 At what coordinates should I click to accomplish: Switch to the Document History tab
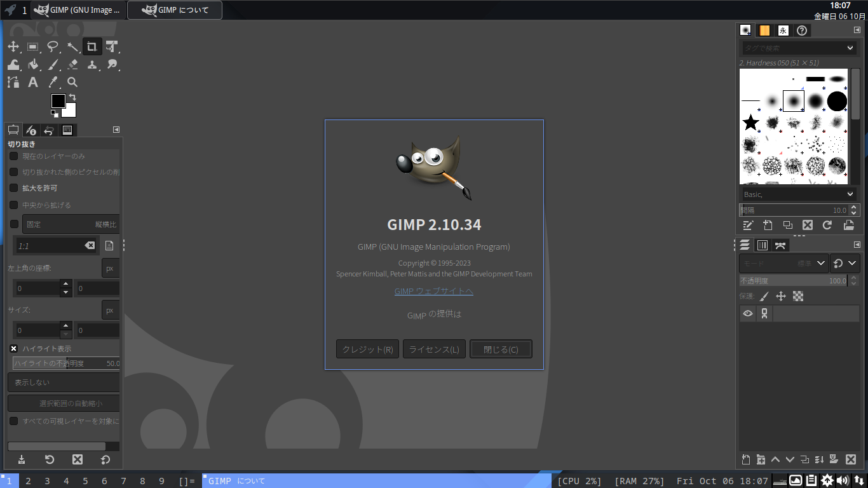tap(802, 30)
